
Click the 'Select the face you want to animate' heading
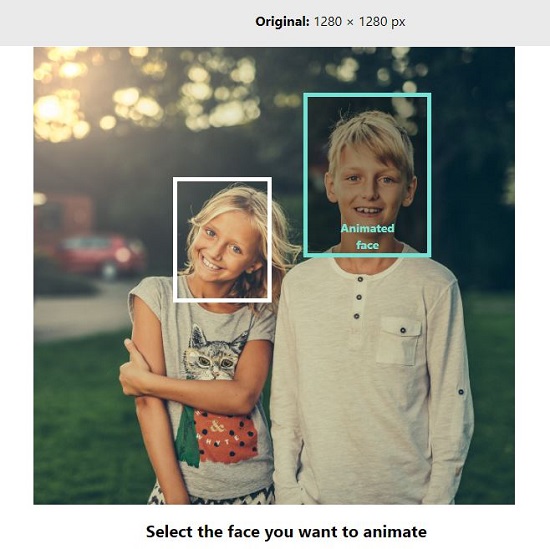tap(286, 531)
